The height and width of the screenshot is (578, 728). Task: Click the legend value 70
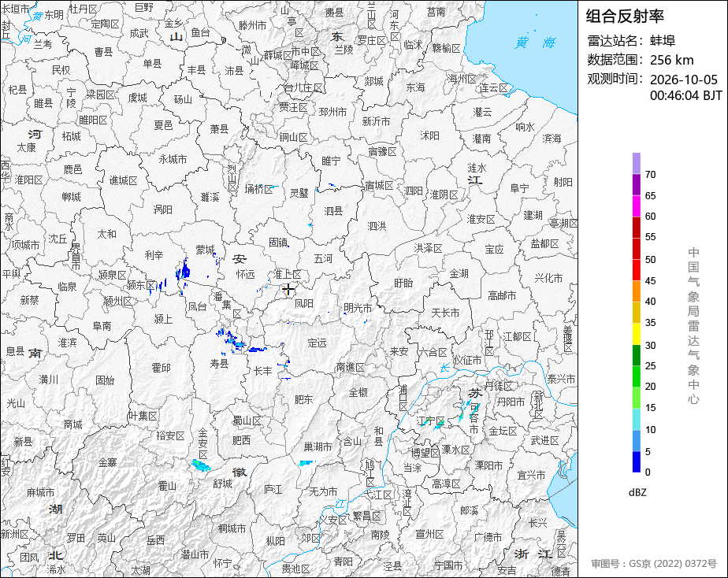point(651,174)
